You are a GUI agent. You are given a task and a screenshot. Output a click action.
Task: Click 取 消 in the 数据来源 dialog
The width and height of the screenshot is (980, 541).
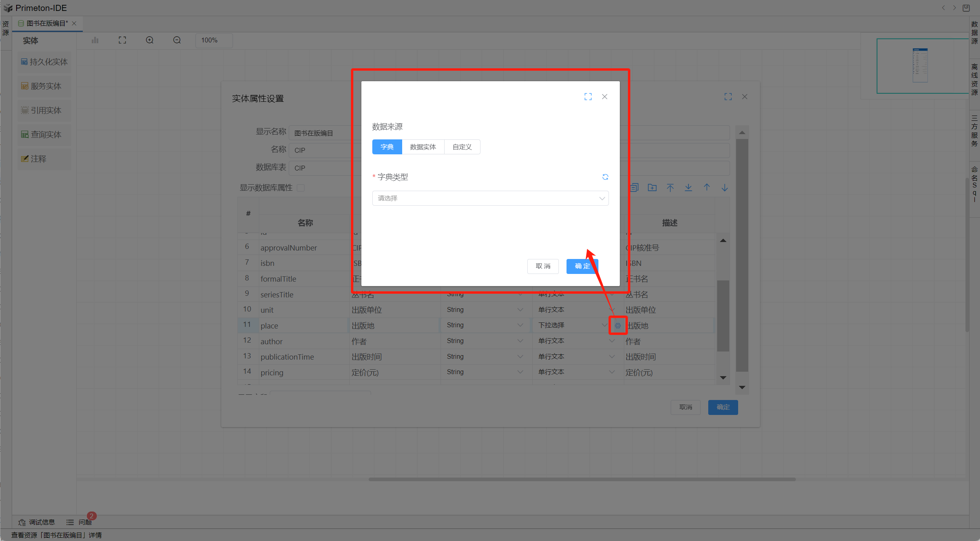[x=543, y=266]
